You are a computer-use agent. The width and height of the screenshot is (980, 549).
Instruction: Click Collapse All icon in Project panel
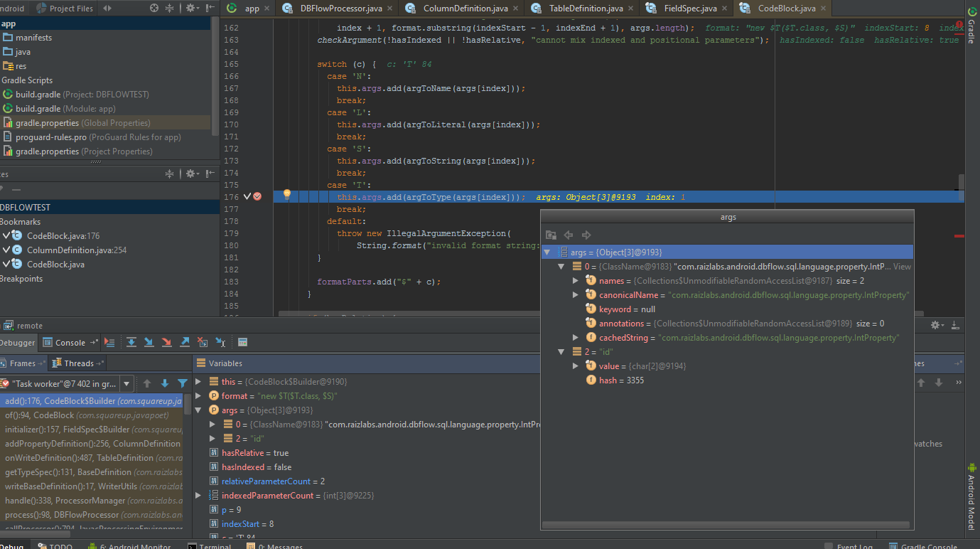[169, 9]
